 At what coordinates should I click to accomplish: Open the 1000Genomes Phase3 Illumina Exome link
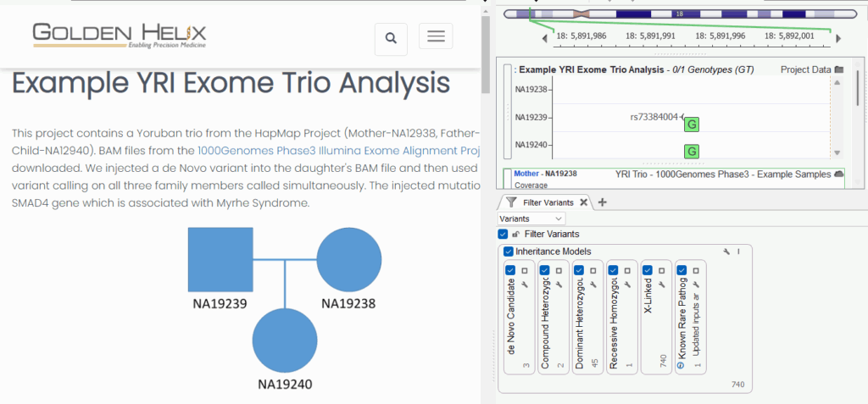[x=339, y=150]
